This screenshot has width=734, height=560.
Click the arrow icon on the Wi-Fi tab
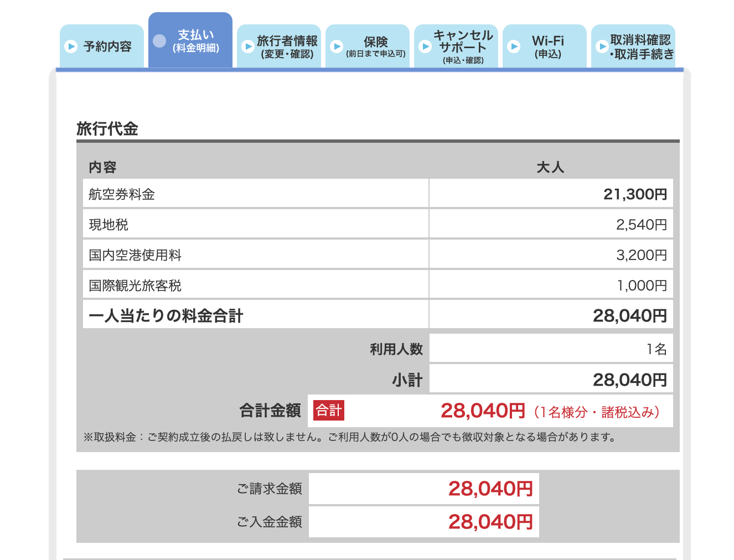tap(514, 46)
